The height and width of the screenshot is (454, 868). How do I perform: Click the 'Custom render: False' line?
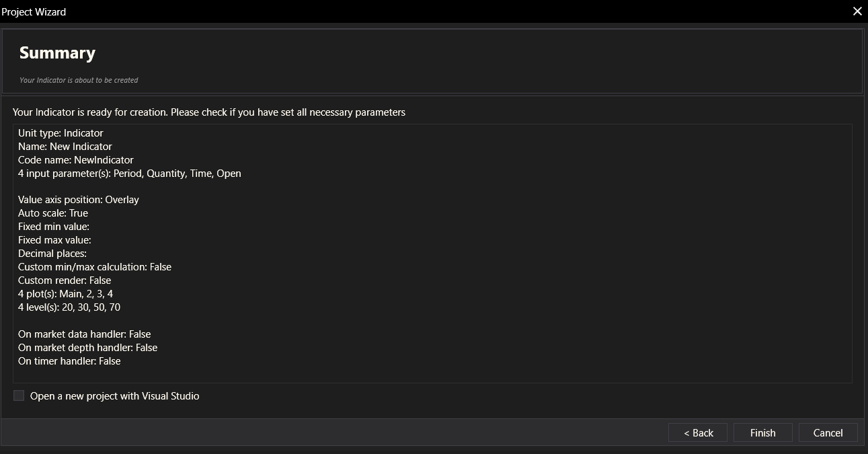tap(65, 280)
